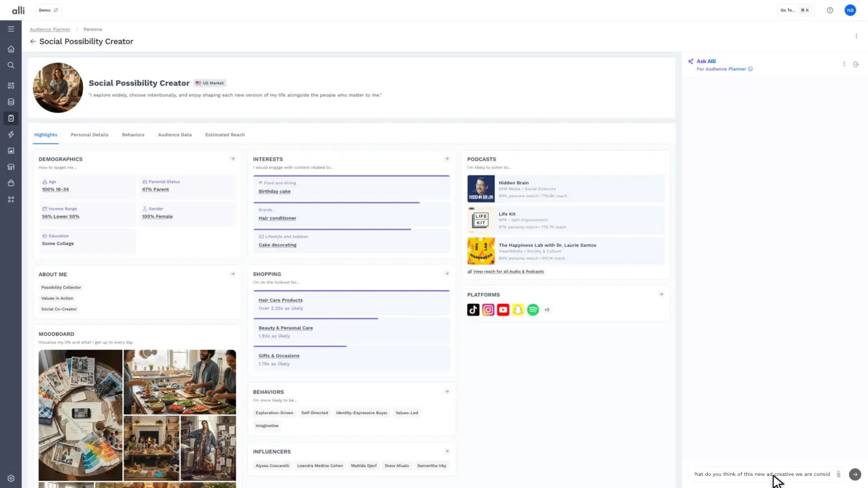Image resolution: width=868 pixels, height=488 pixels.
Task: Click the back arrow beside page title
Action: coord(33,41)
